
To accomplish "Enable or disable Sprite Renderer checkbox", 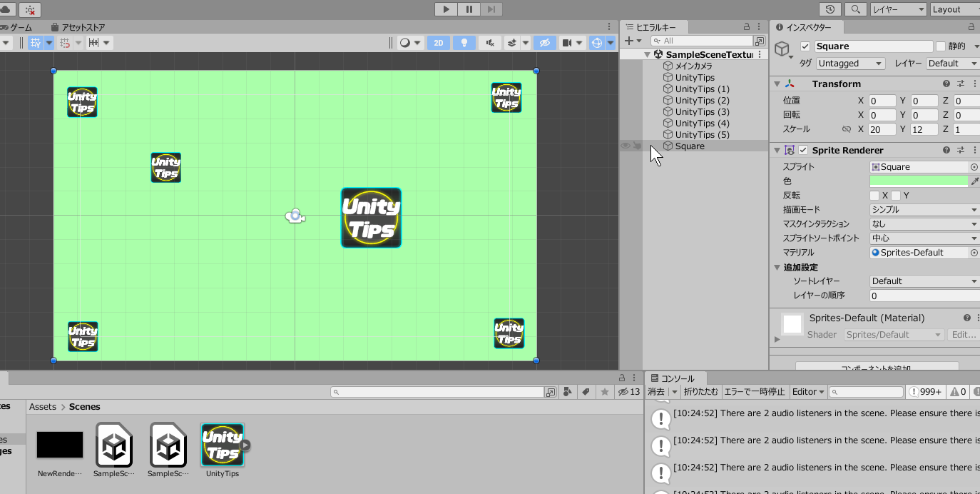I will click(x=803, y=151).
